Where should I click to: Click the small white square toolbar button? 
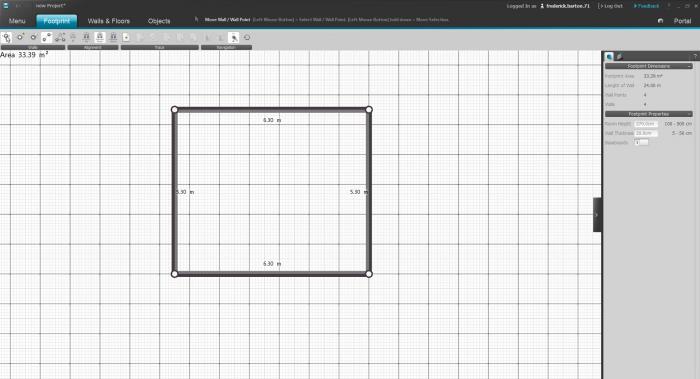click(x=126, y=37)
